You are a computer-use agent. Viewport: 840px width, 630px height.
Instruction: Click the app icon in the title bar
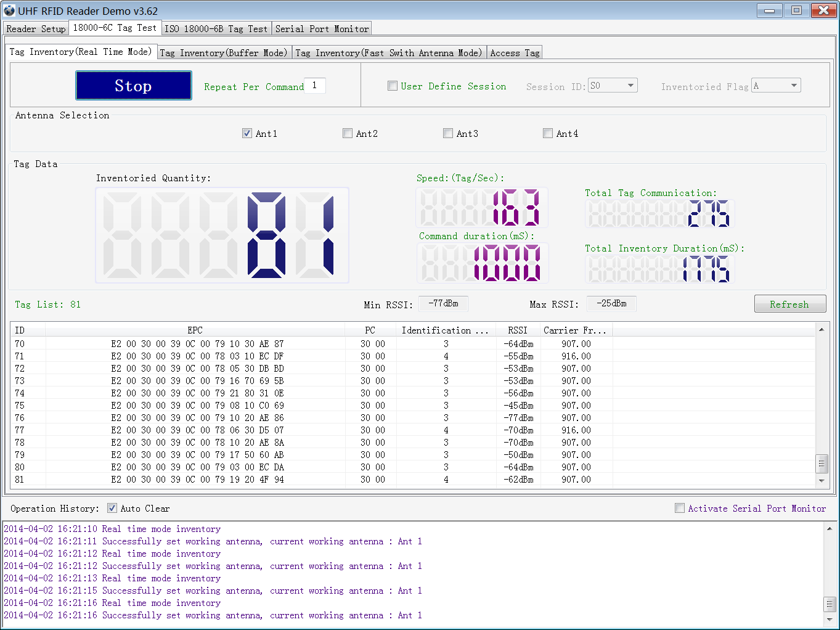[9, 10]
